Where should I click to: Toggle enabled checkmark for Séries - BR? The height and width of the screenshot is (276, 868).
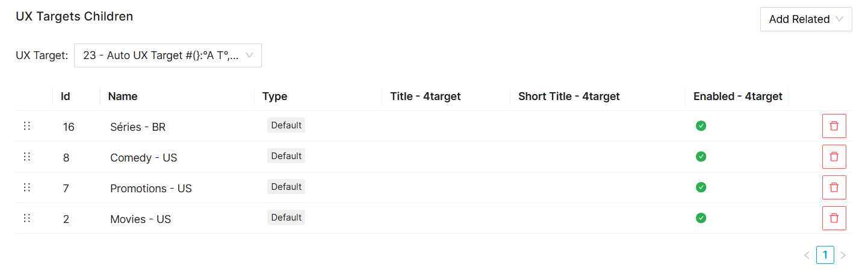[701, 126]
